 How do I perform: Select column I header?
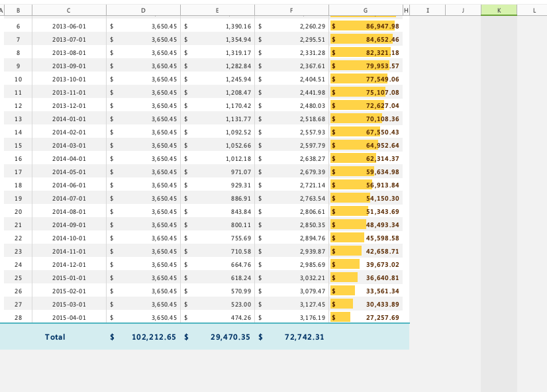click(428, 10)
